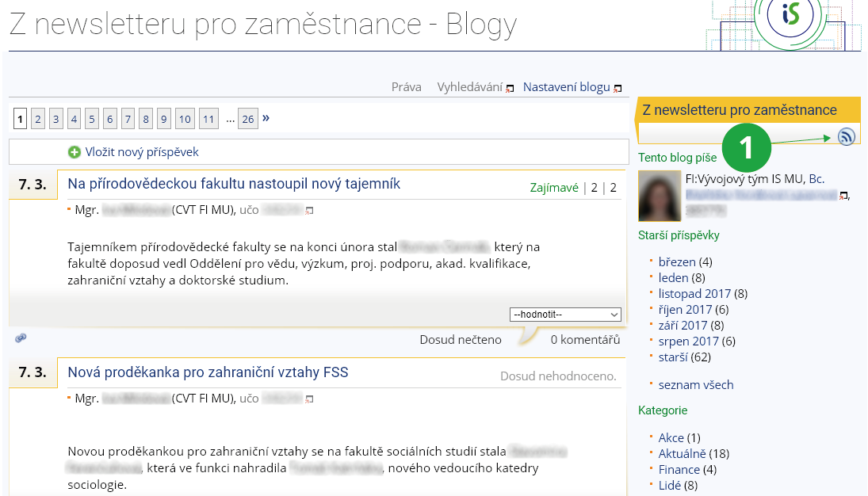Click the chain link permalink icon

click(21, 338)
